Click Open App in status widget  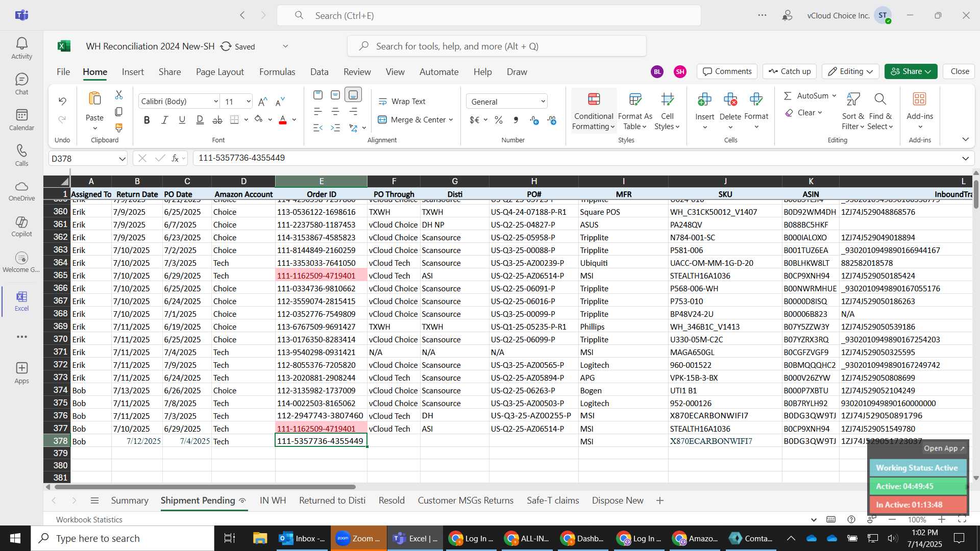[x=944, y=448]
